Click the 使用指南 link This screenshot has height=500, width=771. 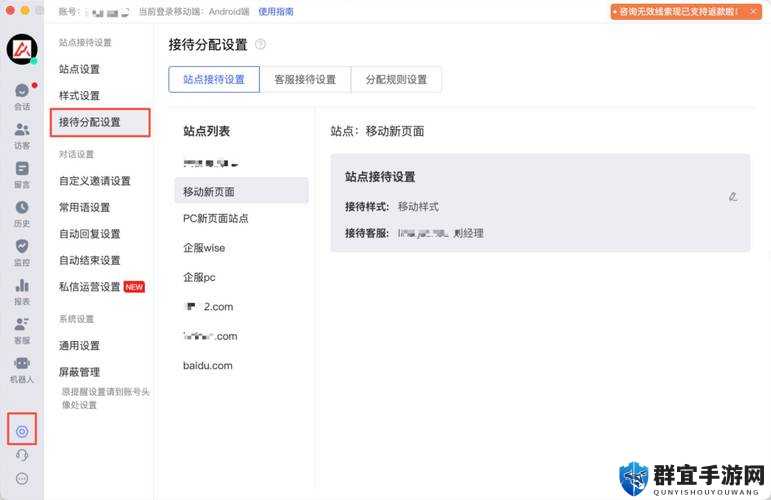(276, 11)
